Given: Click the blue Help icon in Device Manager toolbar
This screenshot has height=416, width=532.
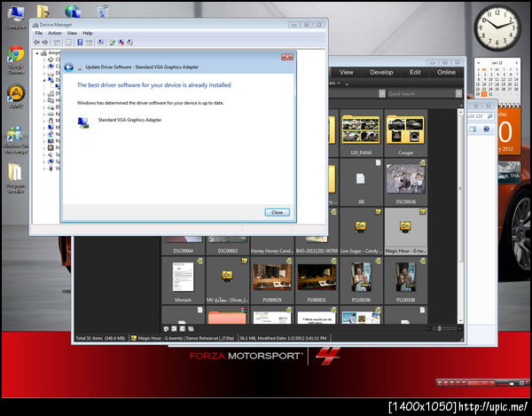Looking at the screenshot, I should click(80, 43).
